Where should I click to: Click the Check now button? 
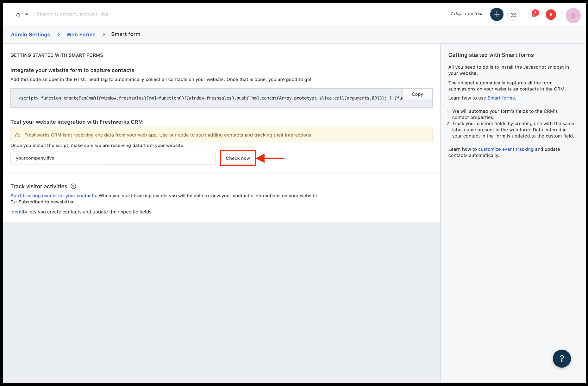[x=238, y=158]
